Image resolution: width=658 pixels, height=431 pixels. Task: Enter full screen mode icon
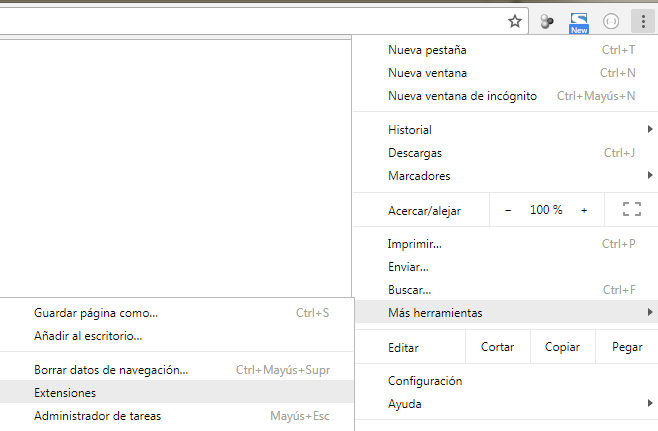click(631, 210)
